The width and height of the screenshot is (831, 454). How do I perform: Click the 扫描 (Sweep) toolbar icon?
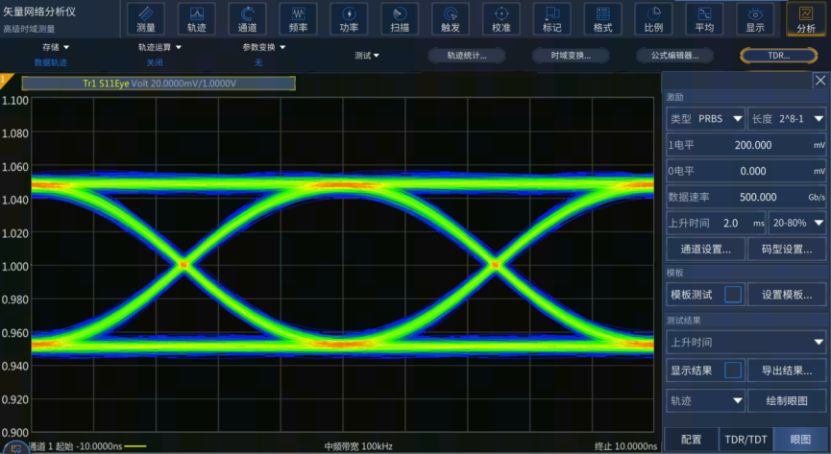[x=400, y=17]
